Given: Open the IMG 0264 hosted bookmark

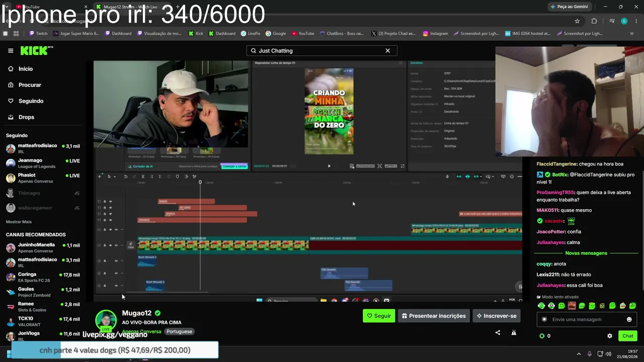Looking at the screenshot, I should click(528, 34).
